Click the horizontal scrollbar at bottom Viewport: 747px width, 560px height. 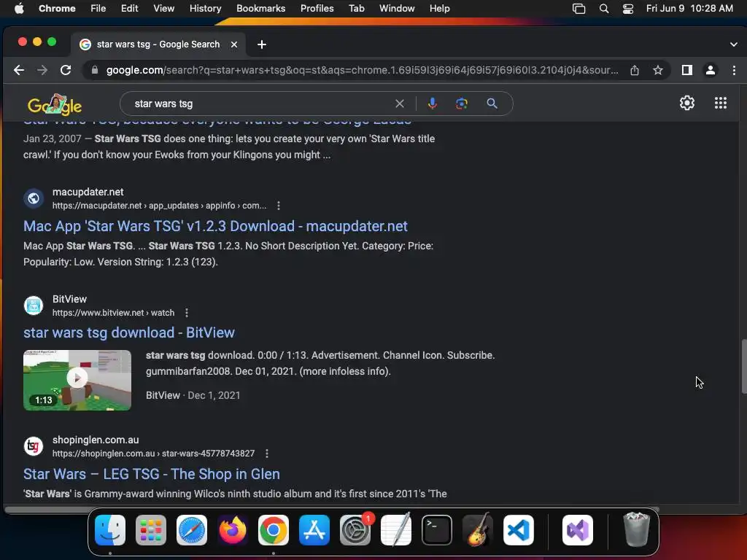(x=332, y=510)
